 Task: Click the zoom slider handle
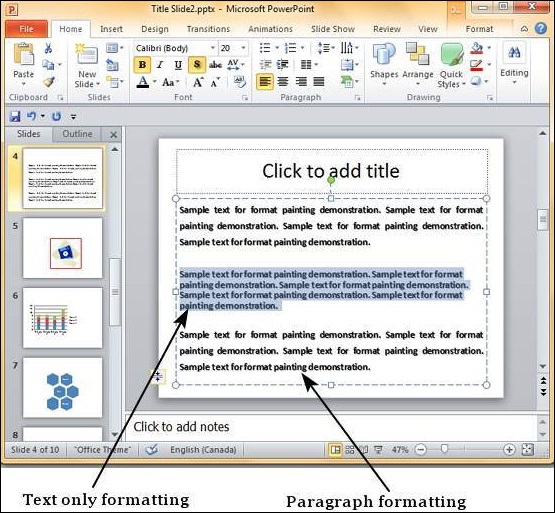click(445, 449)
